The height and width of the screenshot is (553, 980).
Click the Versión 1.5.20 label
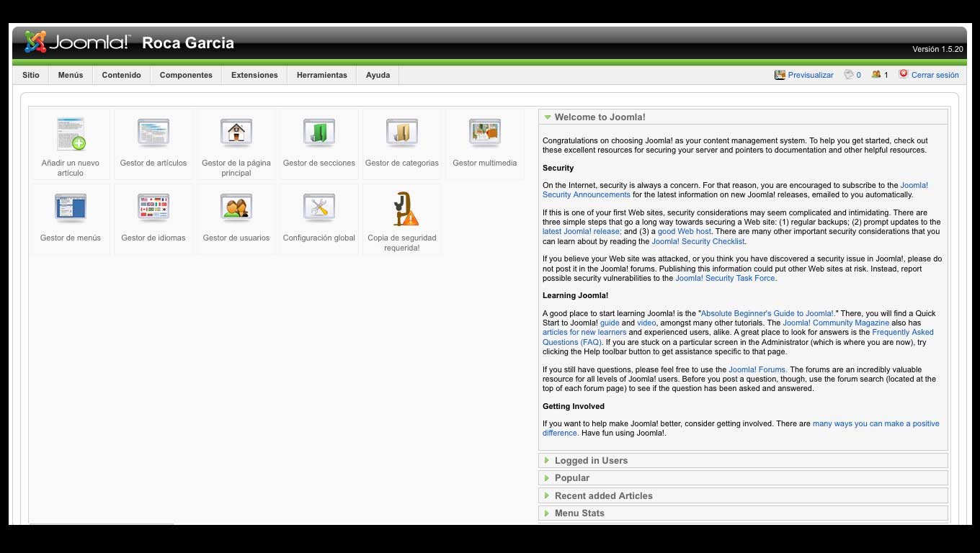937,50
